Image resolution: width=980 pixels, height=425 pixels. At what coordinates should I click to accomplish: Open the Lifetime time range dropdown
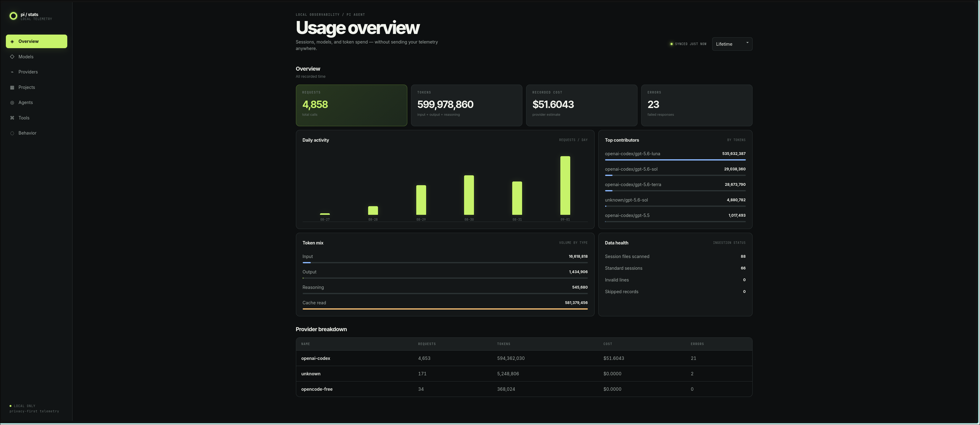pyautogui.click(x=732, y=44)
